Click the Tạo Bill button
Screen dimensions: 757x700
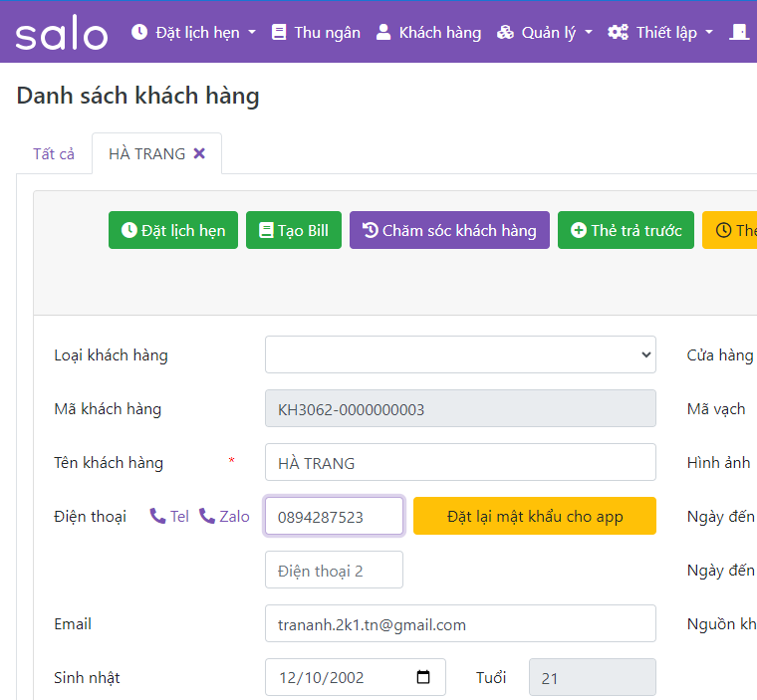tap(293, 230)
